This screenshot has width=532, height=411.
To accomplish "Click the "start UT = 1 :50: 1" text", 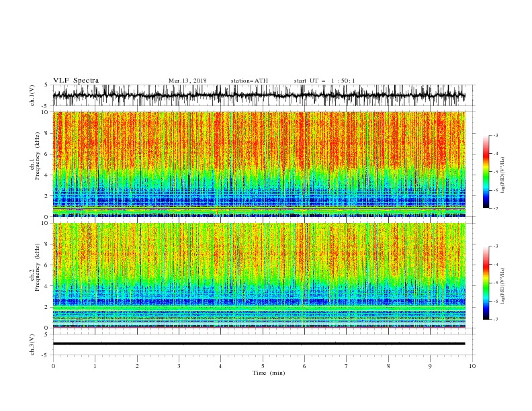I will (x=324, y=81).
